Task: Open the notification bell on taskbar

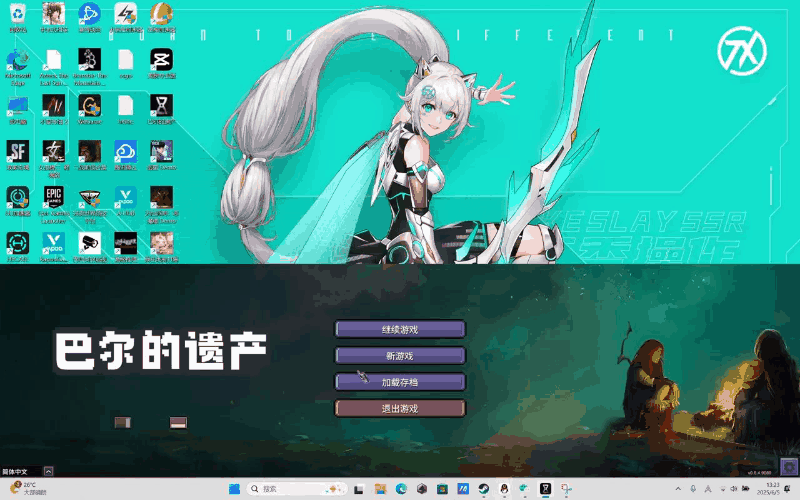Action: click(x=788, y=489)
